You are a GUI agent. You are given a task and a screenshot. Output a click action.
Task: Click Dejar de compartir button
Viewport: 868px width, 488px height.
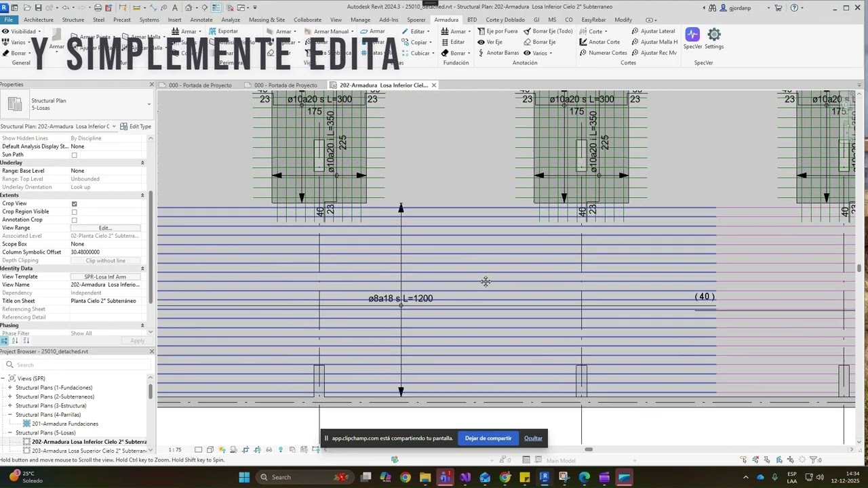pyautogui.click(x=488, y=439)
